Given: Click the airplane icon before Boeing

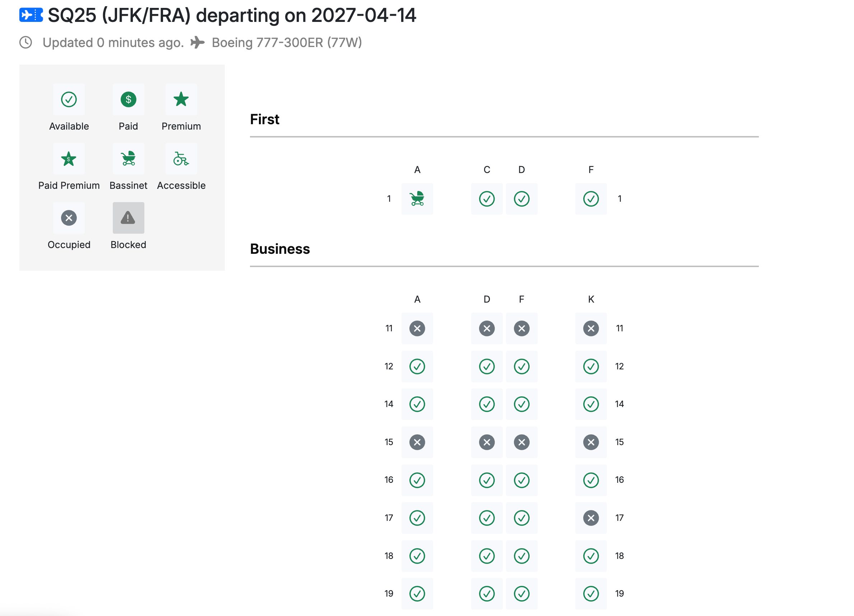Looking at the screenshot, I should 197,42.
